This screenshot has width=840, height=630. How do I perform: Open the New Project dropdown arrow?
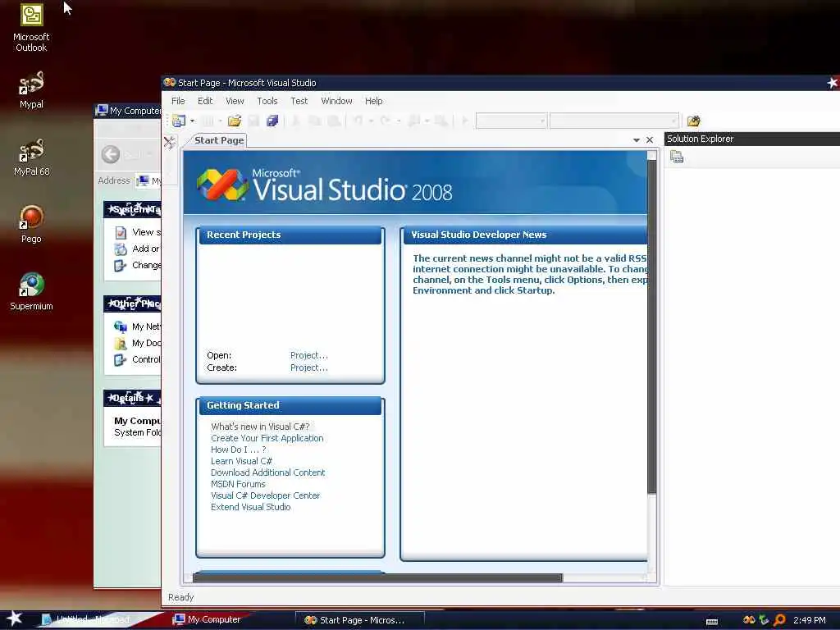(x=192, y=121)
